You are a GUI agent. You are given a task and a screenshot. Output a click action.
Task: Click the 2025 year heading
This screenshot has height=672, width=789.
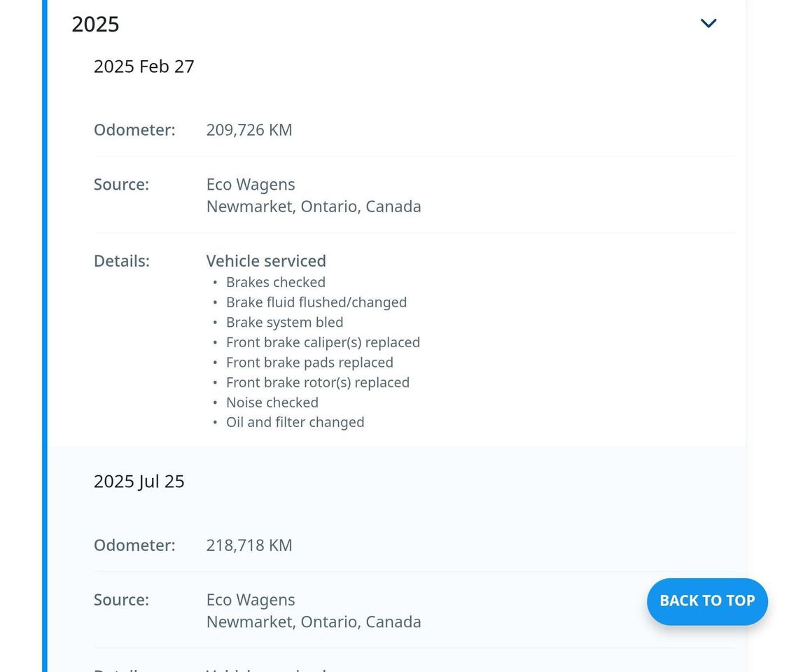[96, 24]
